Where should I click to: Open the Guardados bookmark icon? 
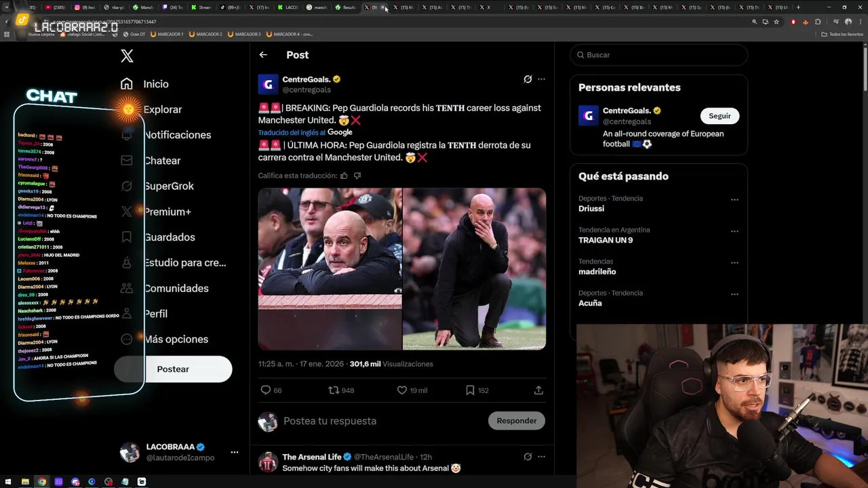(127, 237)
